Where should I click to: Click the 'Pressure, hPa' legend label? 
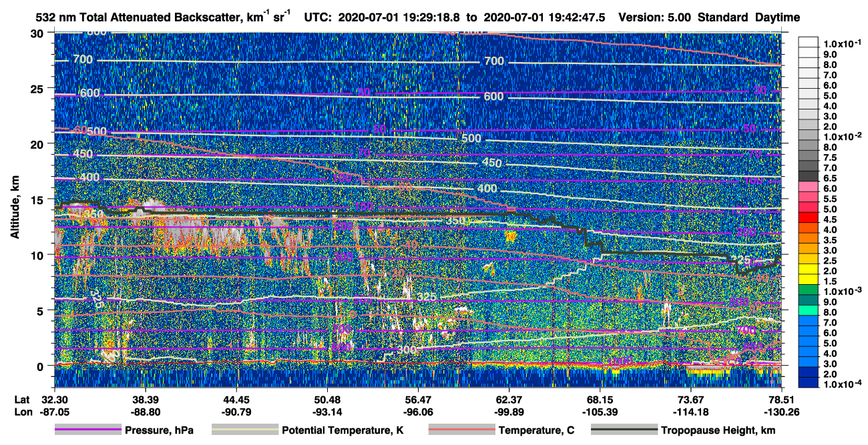tap(159, 431)
